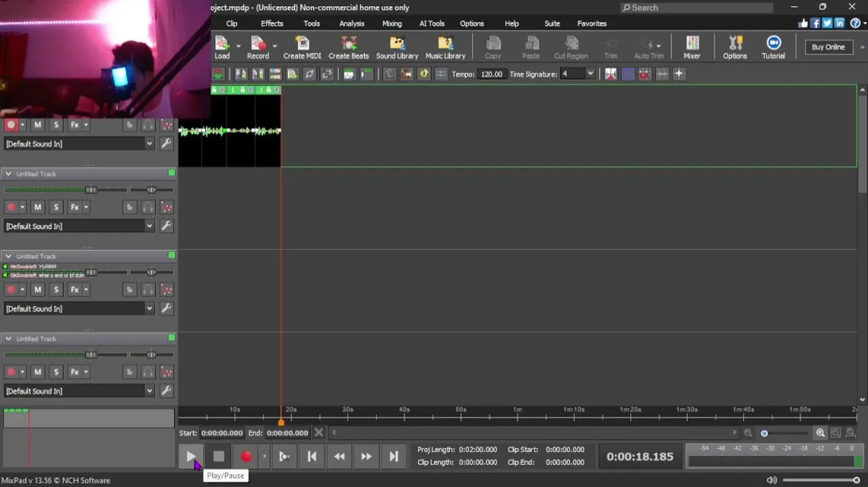This screenshot has width=868, height=487.
Task: Click the LinkedIn share icon
Action: tap(840, 23)
